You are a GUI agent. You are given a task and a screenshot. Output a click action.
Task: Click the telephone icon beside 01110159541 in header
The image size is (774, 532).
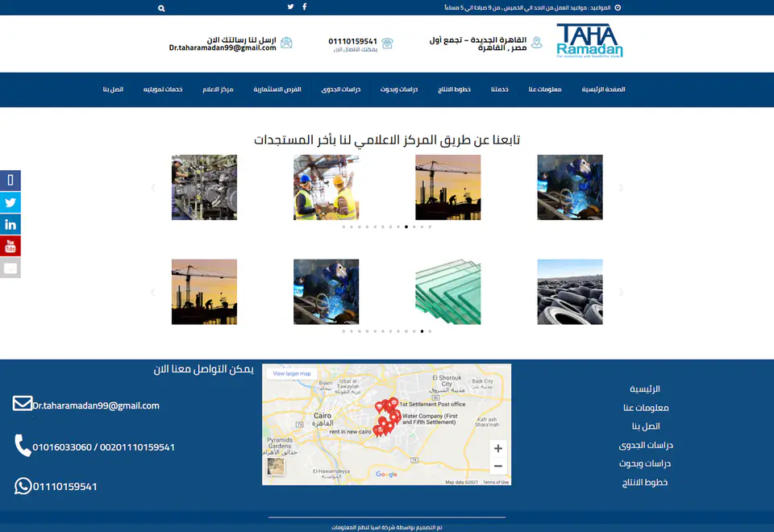pos(388,44)
